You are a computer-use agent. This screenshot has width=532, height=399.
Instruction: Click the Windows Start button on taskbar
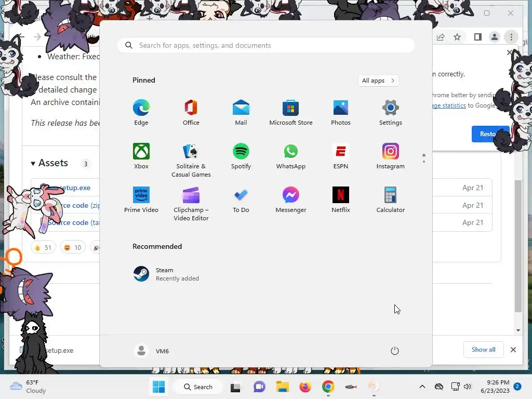(158, 387)
